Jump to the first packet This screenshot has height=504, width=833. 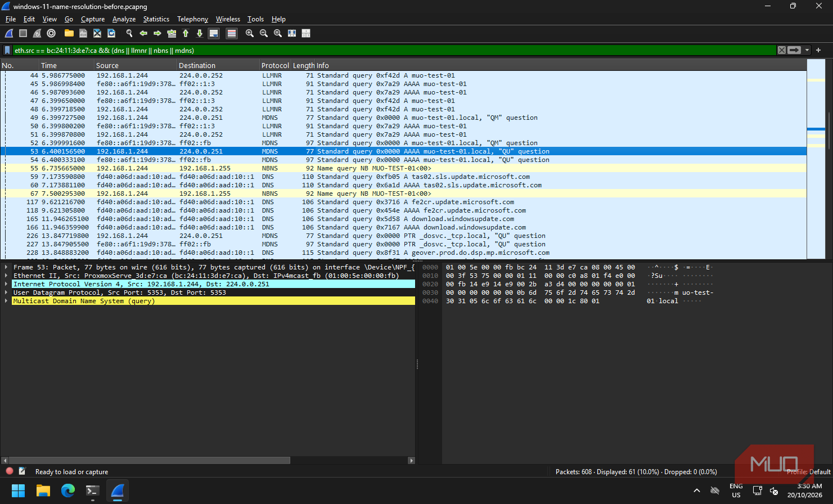(x=186, y=34)
